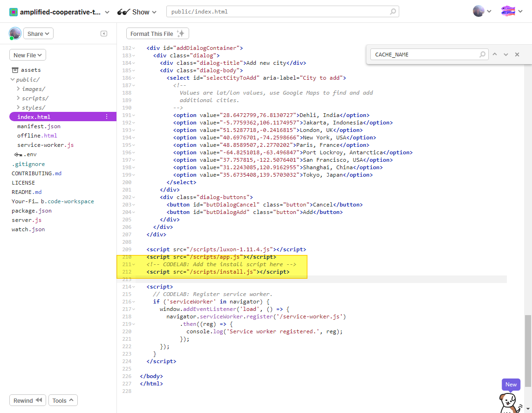The width and height of the screenshot is (532, 413).
Task: Open the New File dropdown
Action: [27, 55]
